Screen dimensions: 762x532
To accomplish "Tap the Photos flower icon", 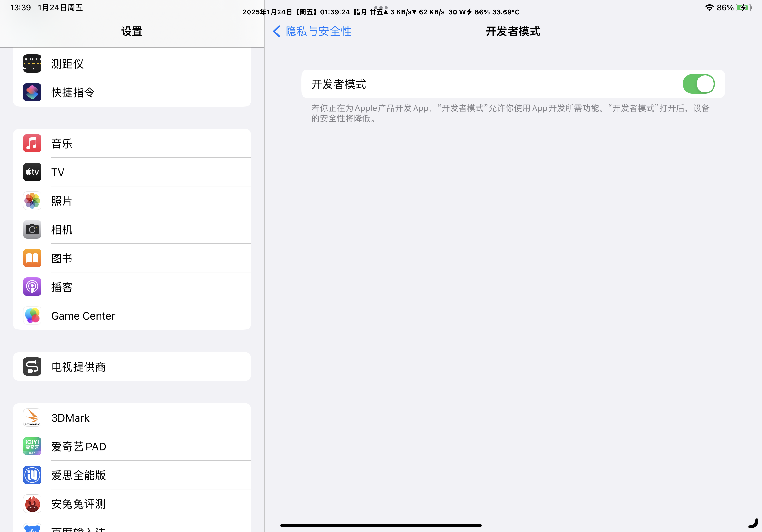I will coord(32,201).
